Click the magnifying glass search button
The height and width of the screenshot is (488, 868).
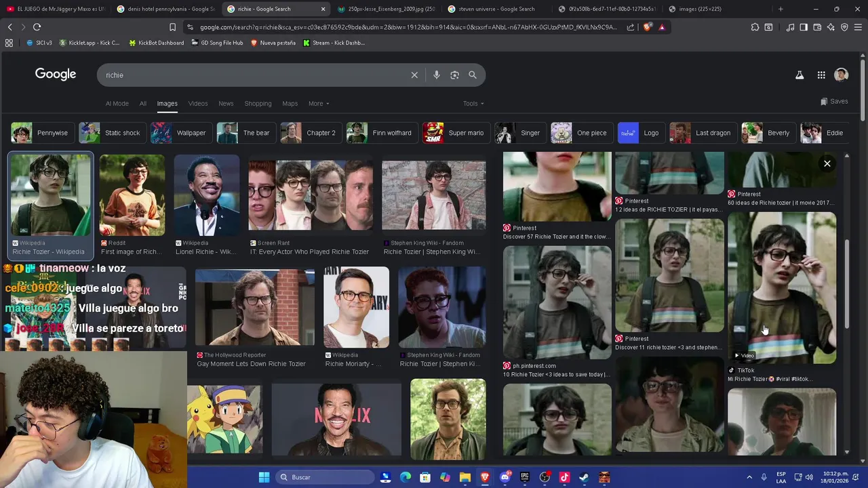(473, 75)
